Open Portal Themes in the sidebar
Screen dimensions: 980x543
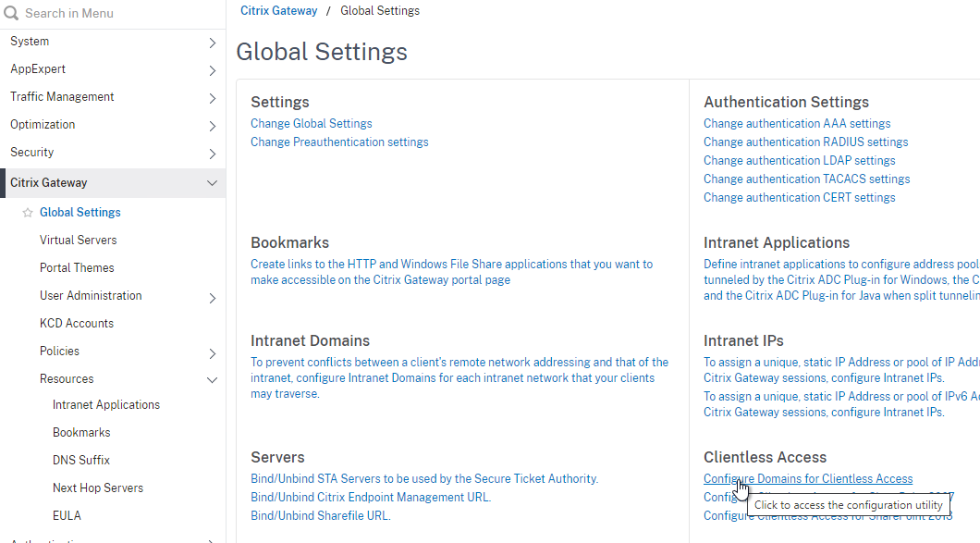77,267
